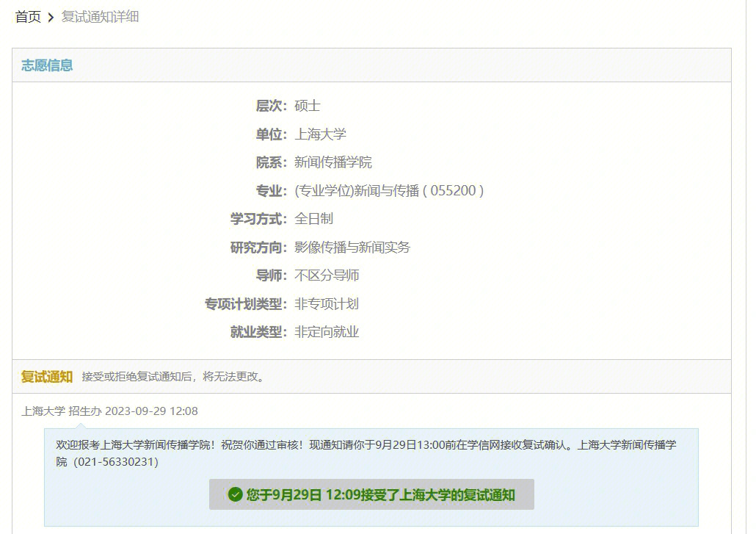Image resolution: width=756 pixels, height=534 pixels.
Task: Click the sender line 上海大学 招生办 2023-09-29 12:08
Action: pos(109,411)
